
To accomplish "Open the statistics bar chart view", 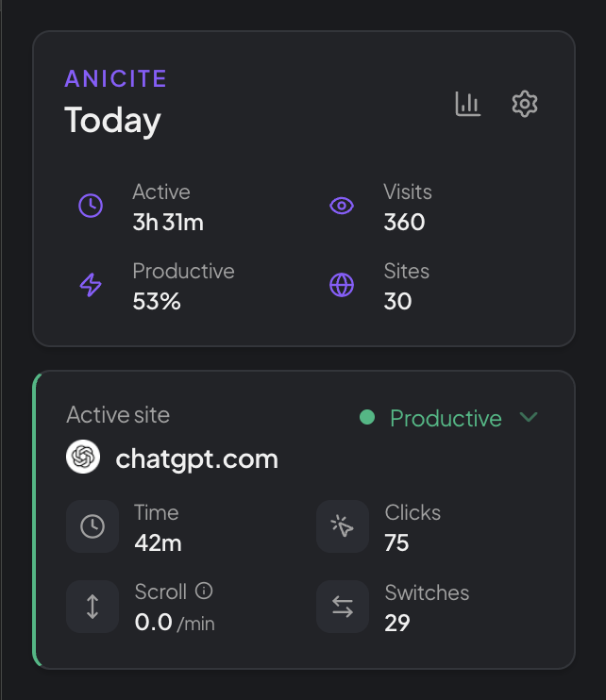I will [x=468, y=104].
